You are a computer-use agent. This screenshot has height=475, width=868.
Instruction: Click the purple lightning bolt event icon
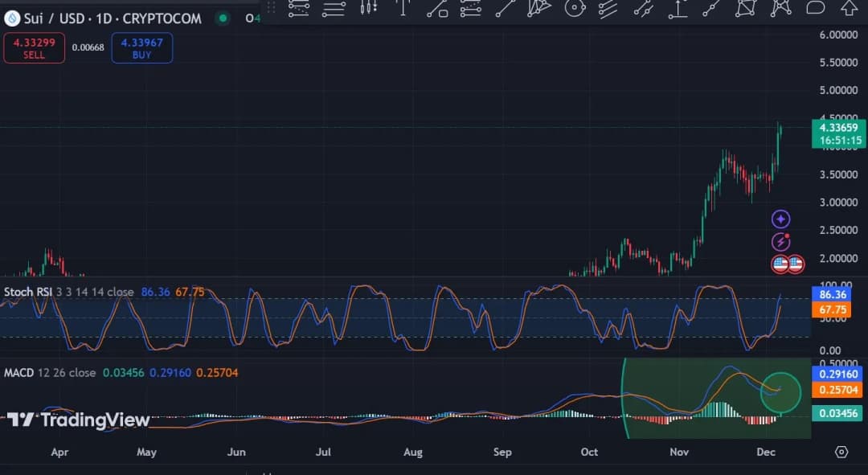(x=780, y=241)
